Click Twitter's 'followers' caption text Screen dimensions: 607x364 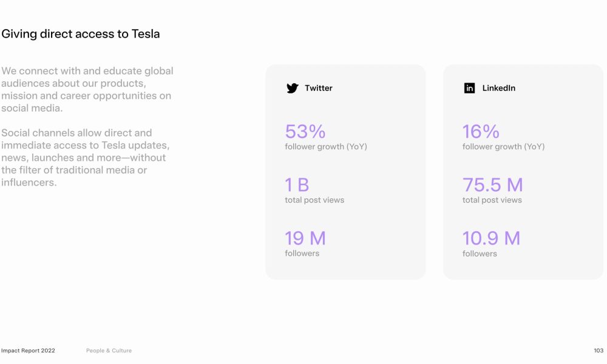tap(302, 254)
